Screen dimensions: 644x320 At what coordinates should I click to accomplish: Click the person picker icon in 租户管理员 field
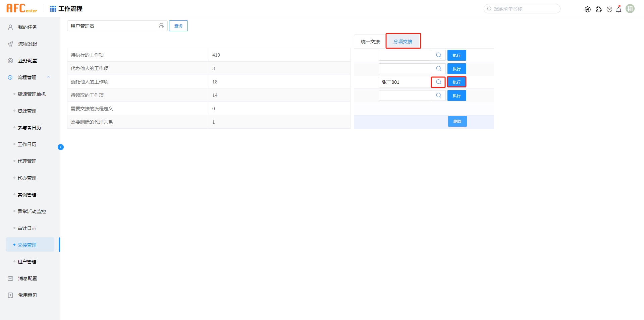[x=162, y=25]
